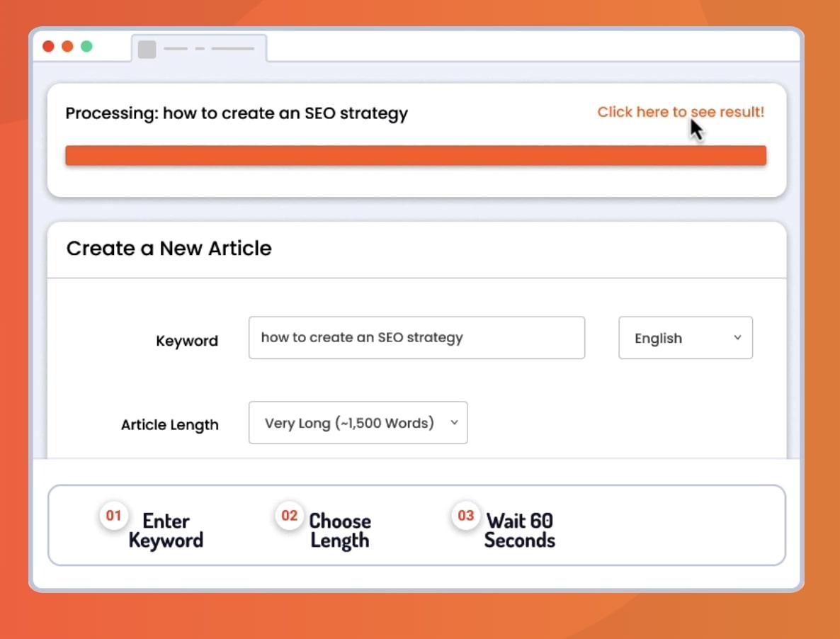Click into the Keyword input field
Screen dimensions: 840x639
(x=416, y=338)
